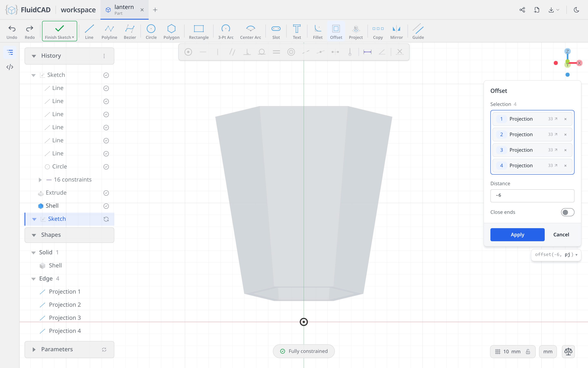Choose the Center Arc tool
This screenshot has height=368, width=588.
pyautogui.click(x=251, y=31)
